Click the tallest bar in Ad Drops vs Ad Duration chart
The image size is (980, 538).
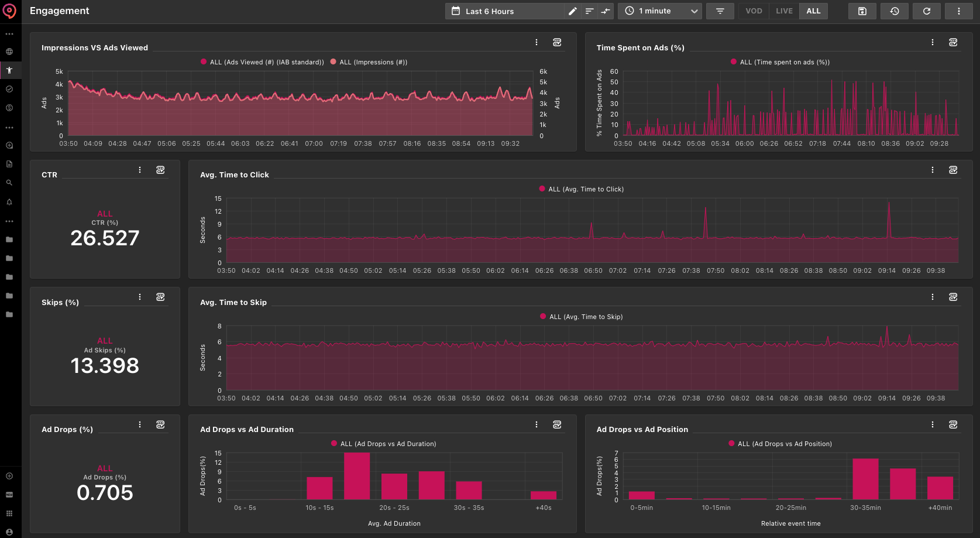[x=357, y=476]
